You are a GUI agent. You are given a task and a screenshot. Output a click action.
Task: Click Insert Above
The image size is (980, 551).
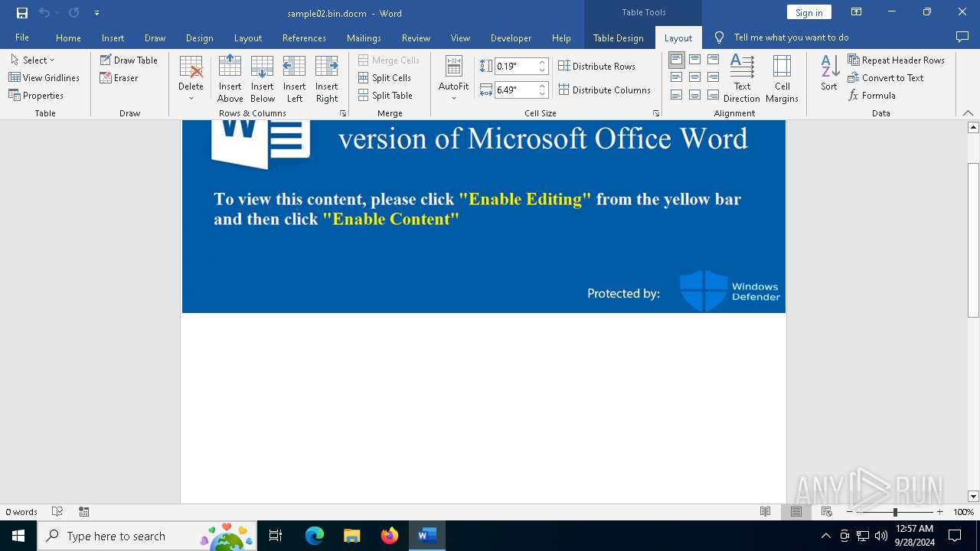coord(230,79)
